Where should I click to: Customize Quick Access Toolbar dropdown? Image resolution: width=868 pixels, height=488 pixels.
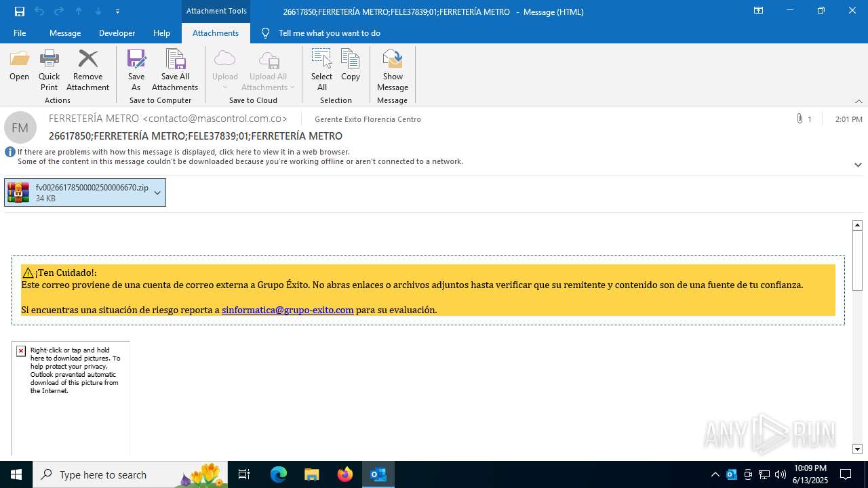[x=118, y=12]
